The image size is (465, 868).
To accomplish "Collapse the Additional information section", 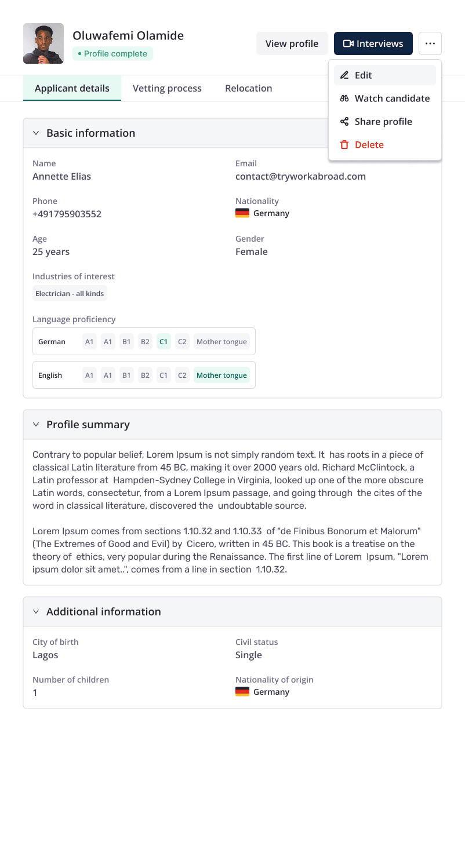I will point(35,611).
